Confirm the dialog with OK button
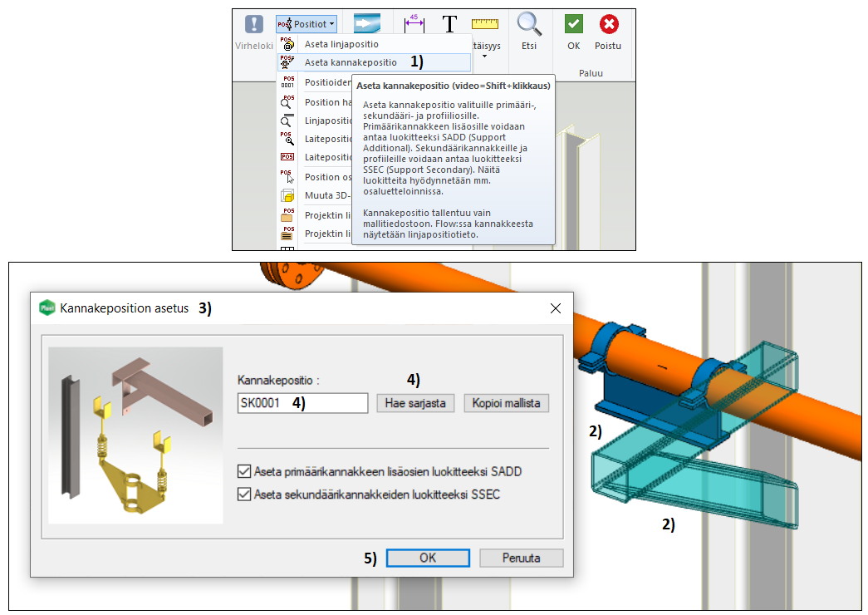This screenshot has height=615, width=868. pos(428,558)
